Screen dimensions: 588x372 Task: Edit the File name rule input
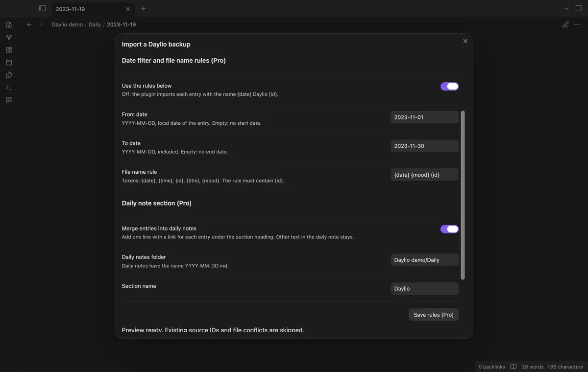coord(425,175)
